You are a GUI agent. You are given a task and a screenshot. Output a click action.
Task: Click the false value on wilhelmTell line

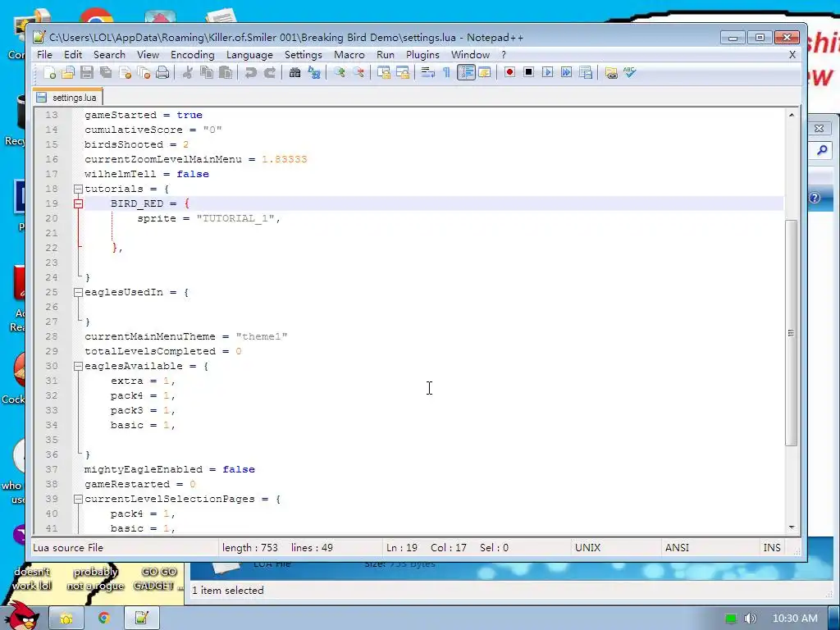pos(193,174)
